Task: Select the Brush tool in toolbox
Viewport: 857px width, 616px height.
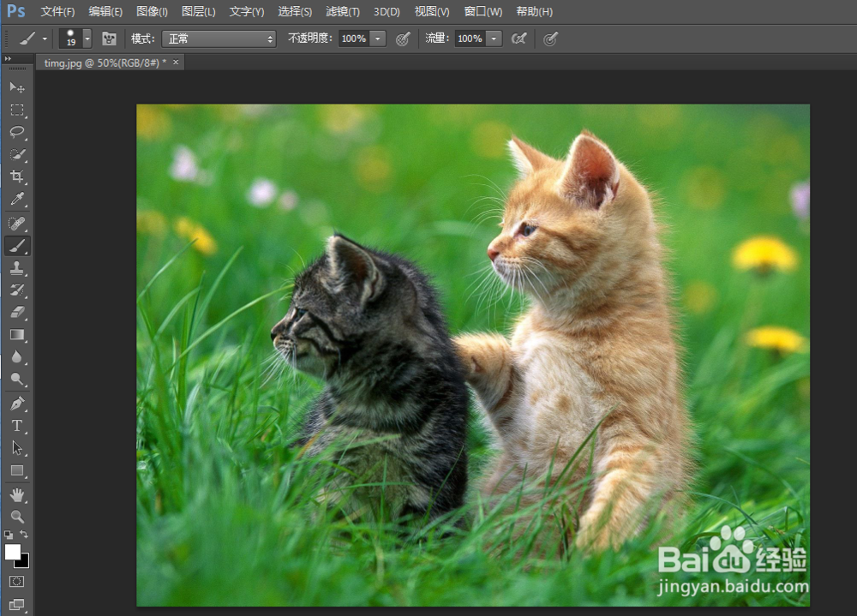Action: point(17,246)
